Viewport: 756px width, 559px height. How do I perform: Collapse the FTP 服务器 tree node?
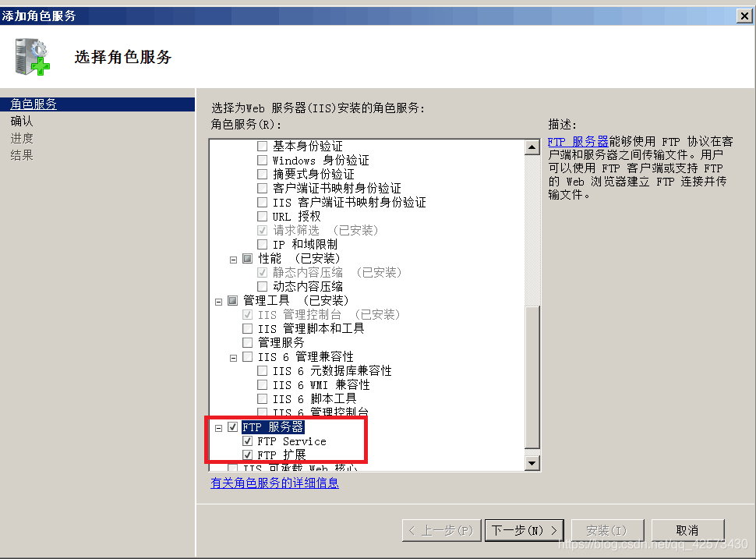(218, 428)
